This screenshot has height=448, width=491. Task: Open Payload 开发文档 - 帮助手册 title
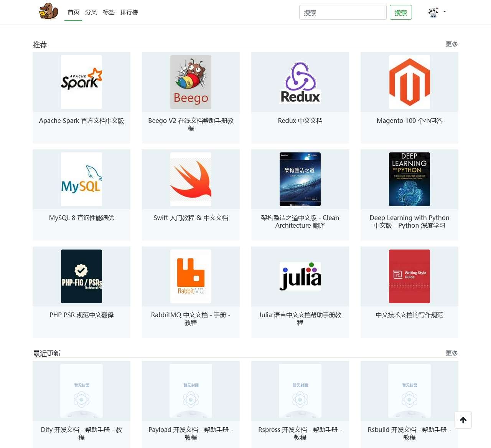[x=191, y=433]
